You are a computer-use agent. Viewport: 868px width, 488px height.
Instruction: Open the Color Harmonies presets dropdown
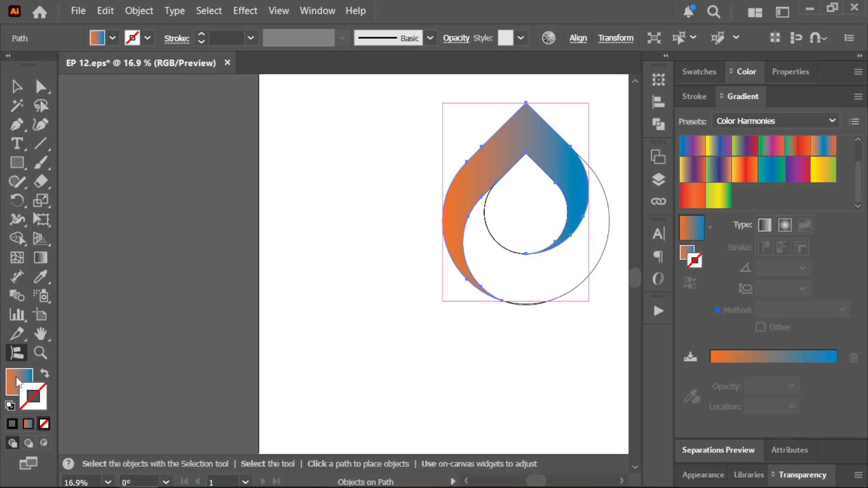(x=776, y=121)
